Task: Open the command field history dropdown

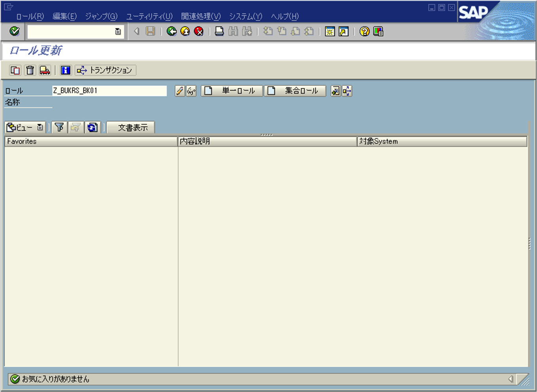Action: click(x=118, y=32)
